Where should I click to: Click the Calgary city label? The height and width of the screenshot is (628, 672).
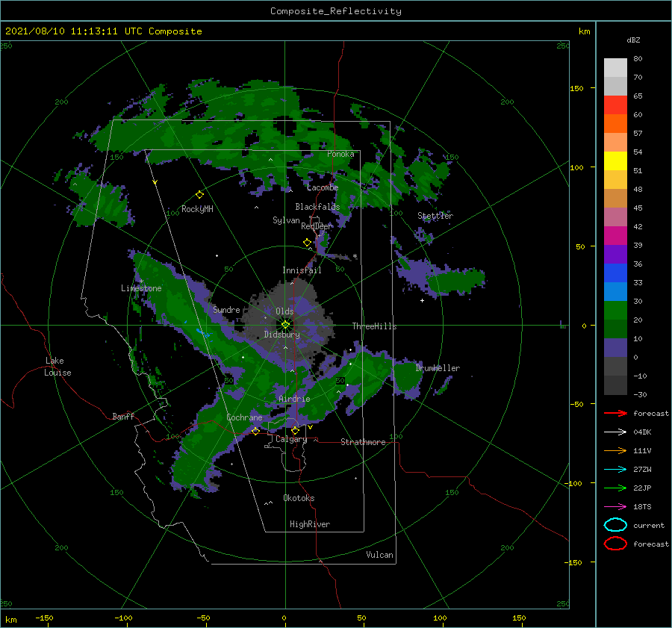(x=291, y=439)
